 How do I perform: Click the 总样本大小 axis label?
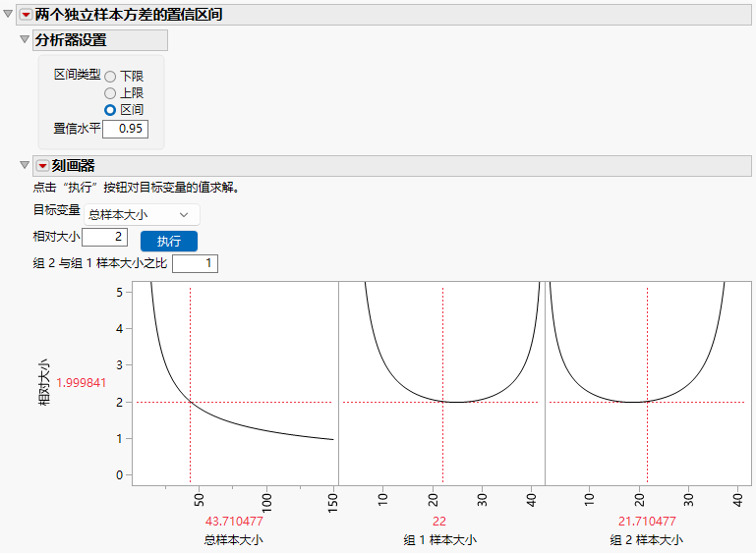pyautogui.click(x=233, y=540)
